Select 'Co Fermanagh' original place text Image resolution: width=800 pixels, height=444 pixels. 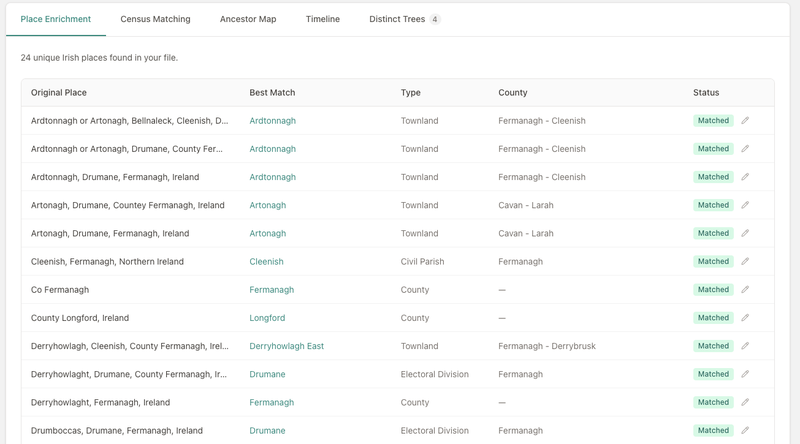pyautogui.click(x=60, y=289)
